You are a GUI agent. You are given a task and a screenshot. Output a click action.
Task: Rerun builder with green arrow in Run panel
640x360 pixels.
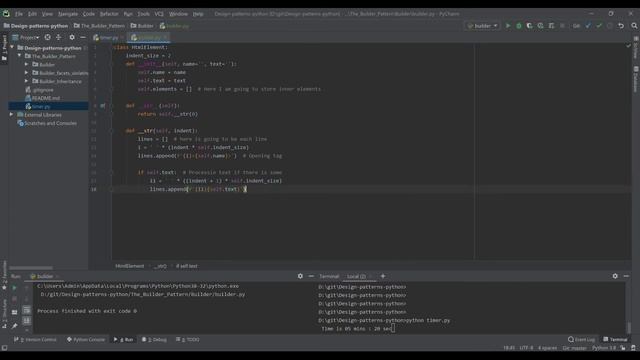pyautogui.click(x=14, y=287)
